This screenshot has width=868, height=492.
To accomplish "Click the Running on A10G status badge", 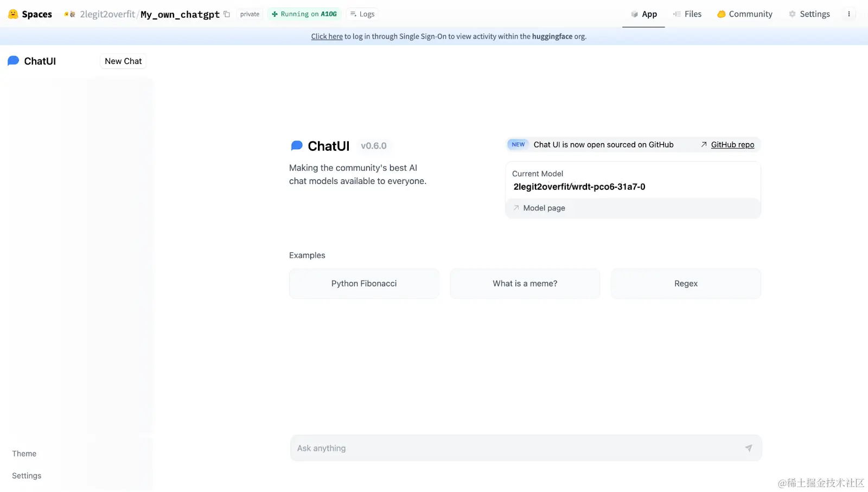I will [304, 14].
